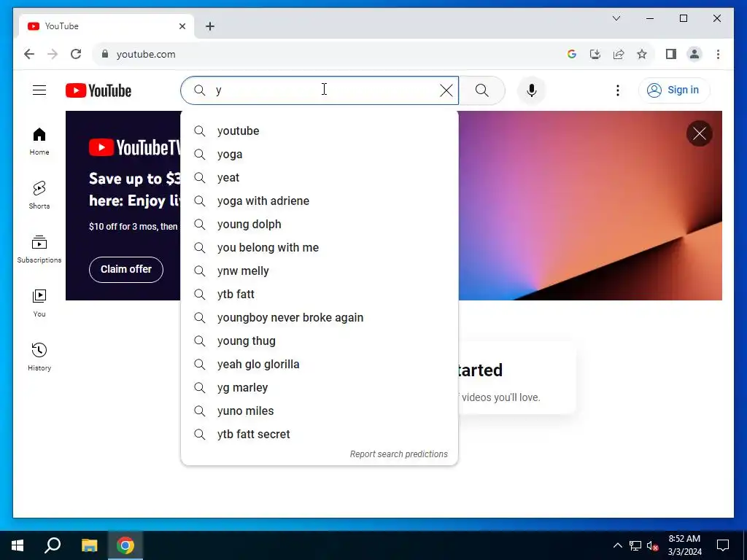Viewport: 747px width, 560px height.
Task: Open Windows taskbar search
Action: [x=53, y=545]
